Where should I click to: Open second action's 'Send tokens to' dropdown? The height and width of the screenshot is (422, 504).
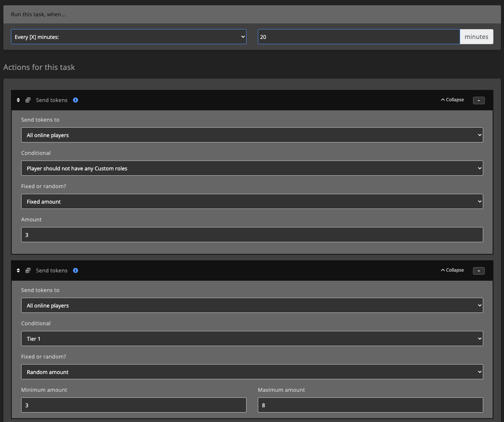pyautogui.click(x=252, y=305)
